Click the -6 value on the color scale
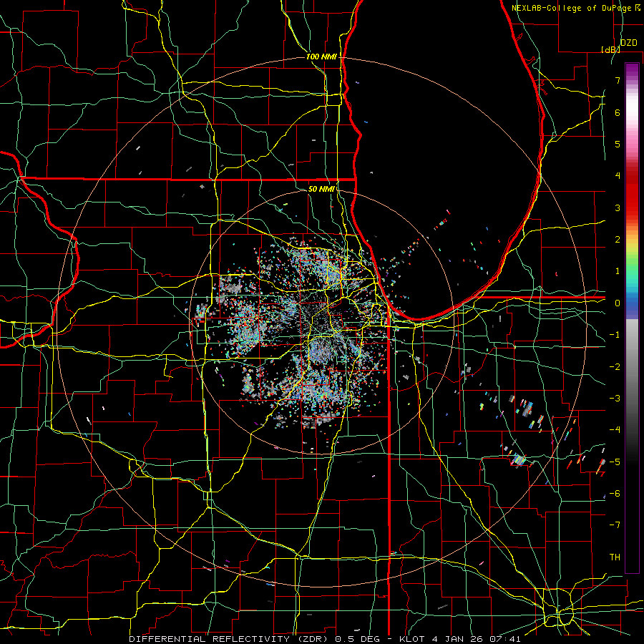Screen dimensions: 644x644 pyautogui.click(x=615, y=494)
